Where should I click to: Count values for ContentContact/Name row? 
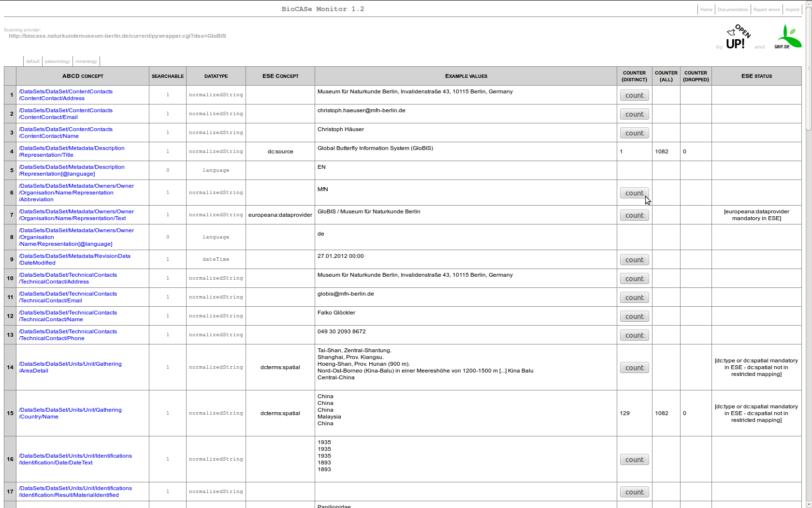pyautogui.click(x=635, y=133)
